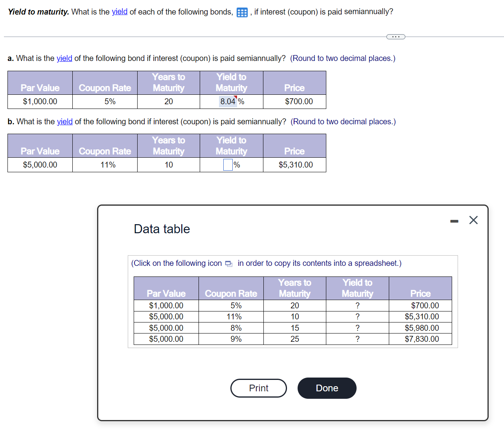Image resolution: width=504 pixels, height=433 pixels.
Task: Click Round to two decimal places in part a
Action: pos(343,58)
